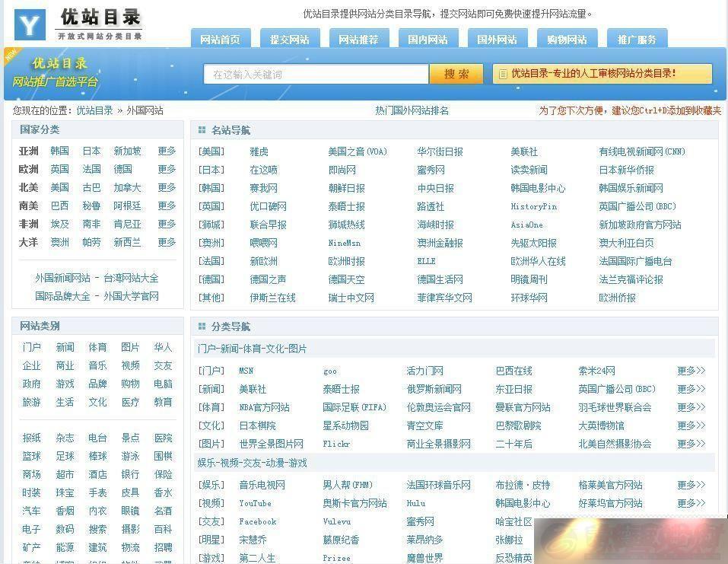Go to the 国内网站 tab
Screen dimensions: 728x564
click(x=428, y=39)
